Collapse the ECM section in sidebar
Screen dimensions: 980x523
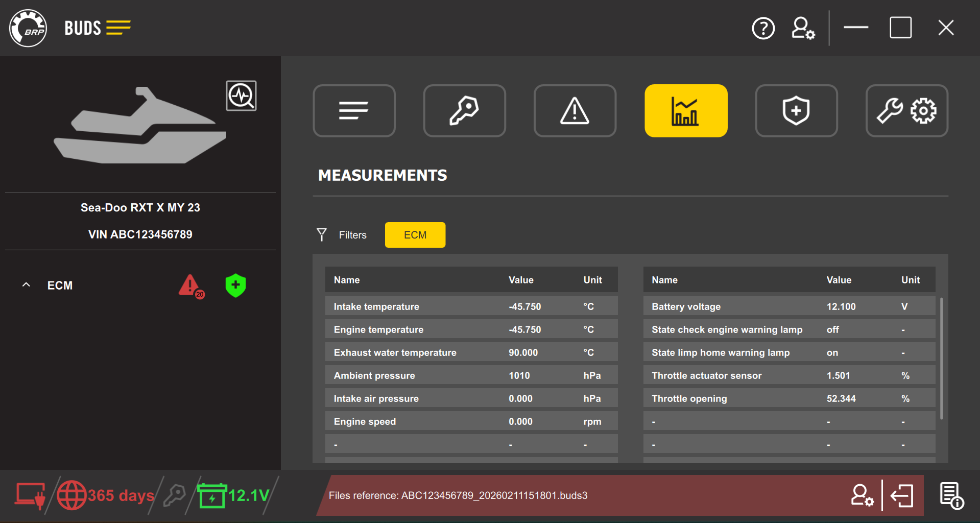click(26, 284)
